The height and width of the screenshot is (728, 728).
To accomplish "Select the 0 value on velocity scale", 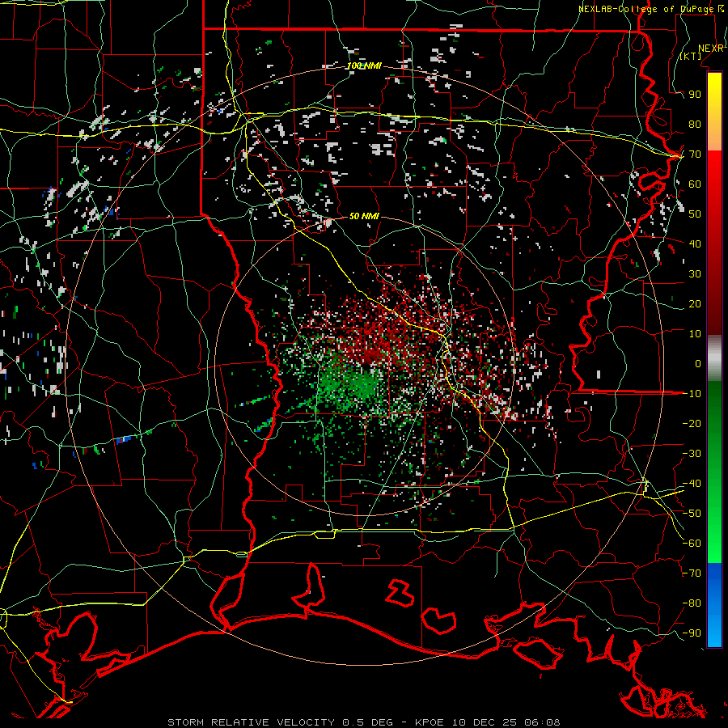I will coord(698,363).
